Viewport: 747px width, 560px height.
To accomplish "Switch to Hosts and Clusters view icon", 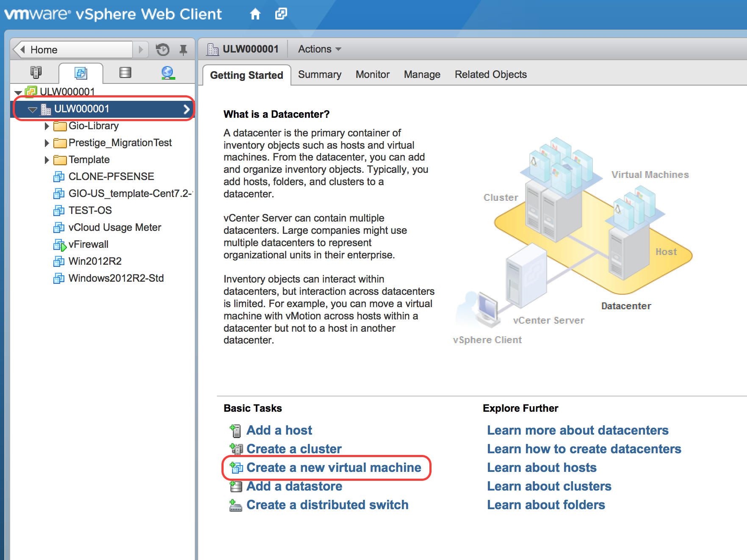I will click(36, 72).
